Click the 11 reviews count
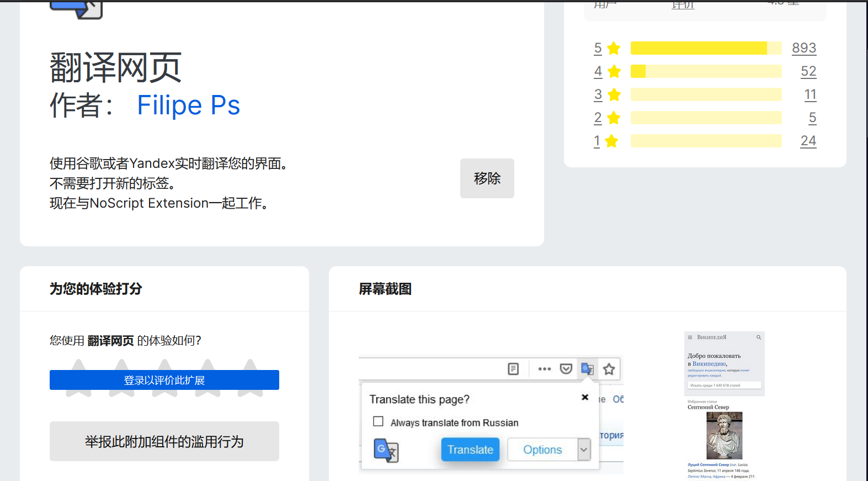The image size is (868, 481). tap(810, 94)
